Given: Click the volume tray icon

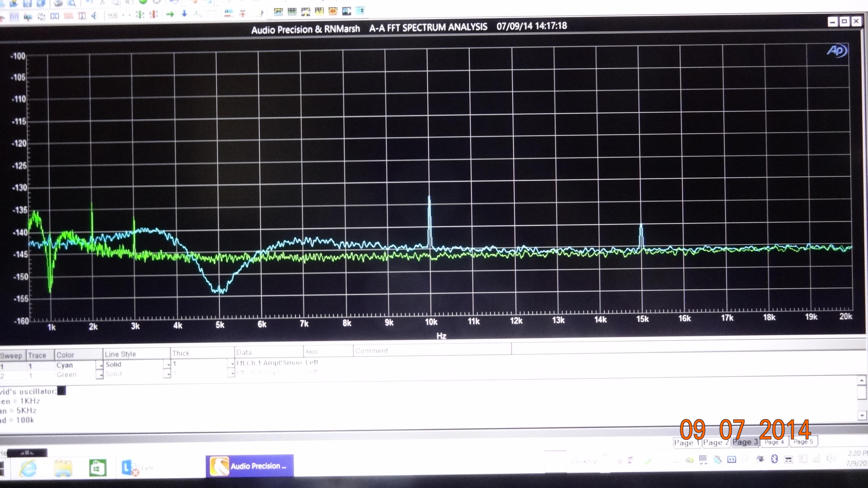Looking at the screenshot, I should point(831,459).
